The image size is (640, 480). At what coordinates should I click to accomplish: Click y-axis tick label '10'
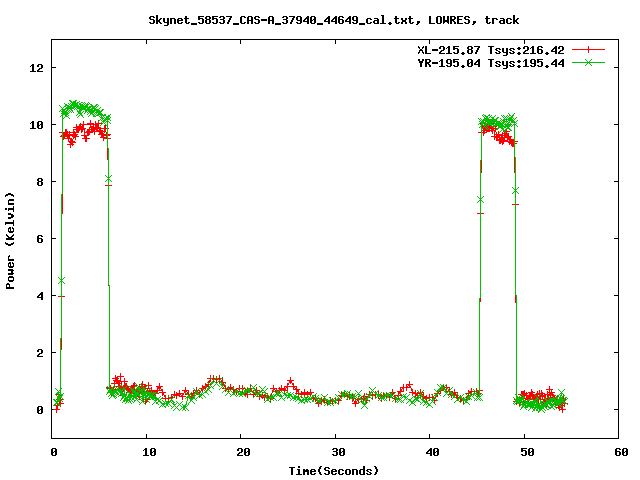point(36,125)
